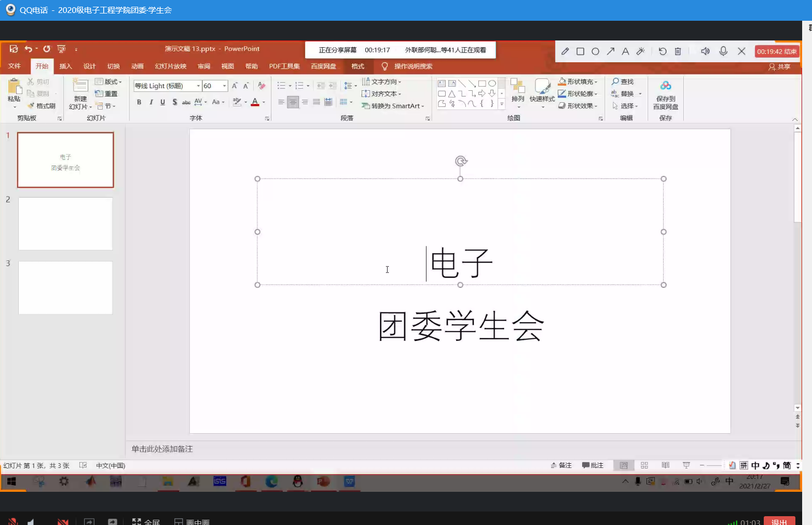Click the Clear All Formatting eraser icon
This screenshot has width=812, height=525.
pyautogui.click(x=262, y=86)
